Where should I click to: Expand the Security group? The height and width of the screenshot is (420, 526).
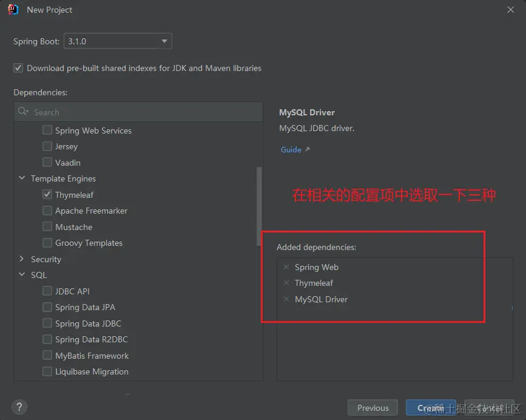pos(22,259)
